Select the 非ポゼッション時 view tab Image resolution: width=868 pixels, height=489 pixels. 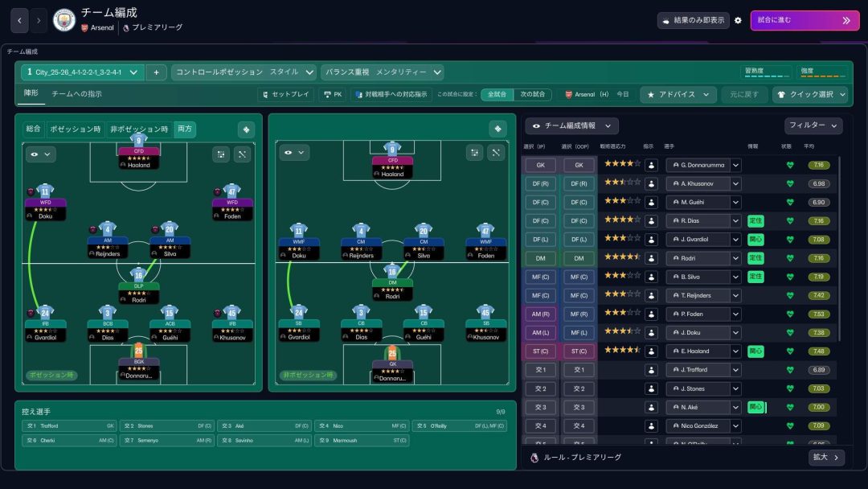140,129
